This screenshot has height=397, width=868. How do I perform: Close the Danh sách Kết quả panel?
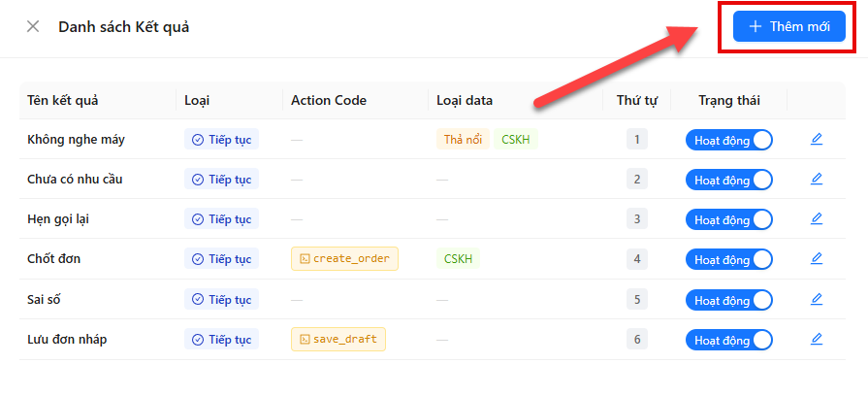coord(33,26)
